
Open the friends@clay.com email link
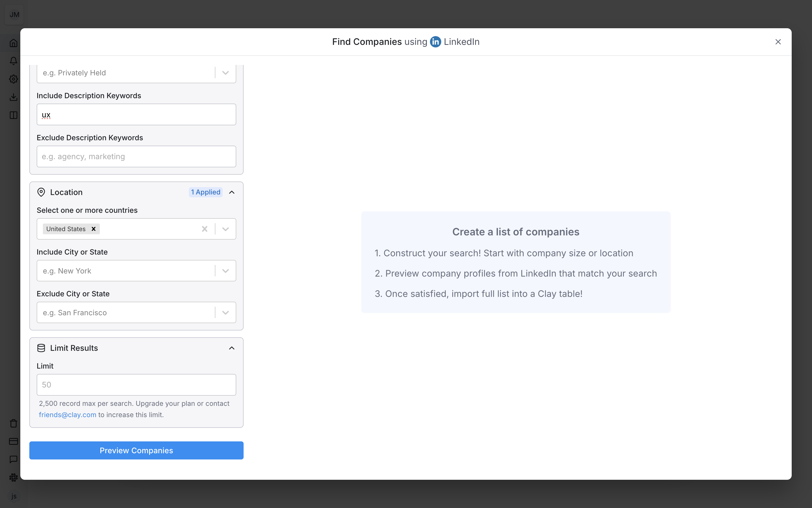(x=67, y=415)
